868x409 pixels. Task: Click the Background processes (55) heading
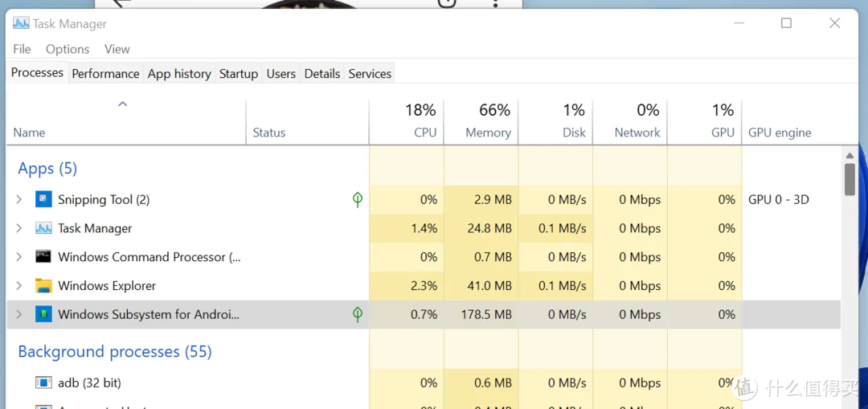(x=115, y=351)
